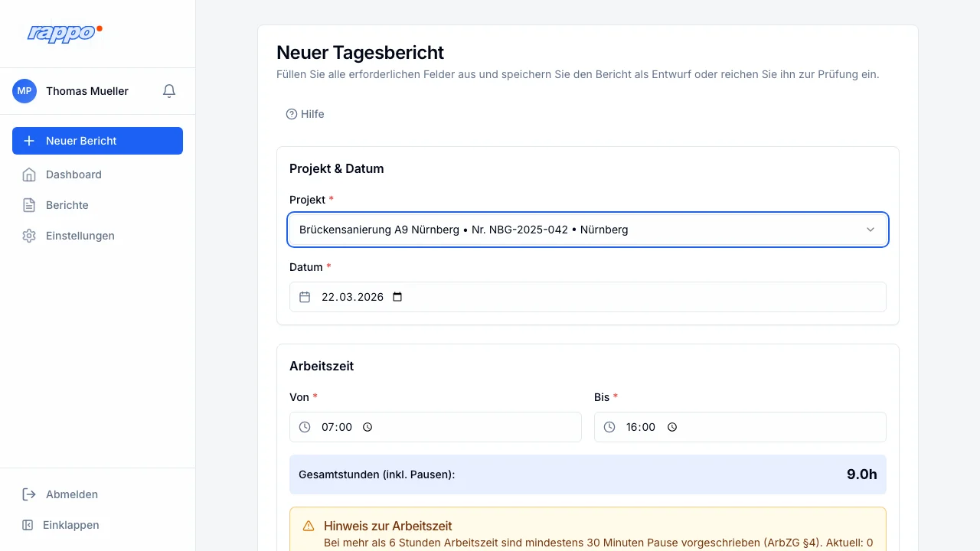Click Projekt & Datum section heading
The width and height of the screenshot is (980, 551).
click(x=337, y=168)
